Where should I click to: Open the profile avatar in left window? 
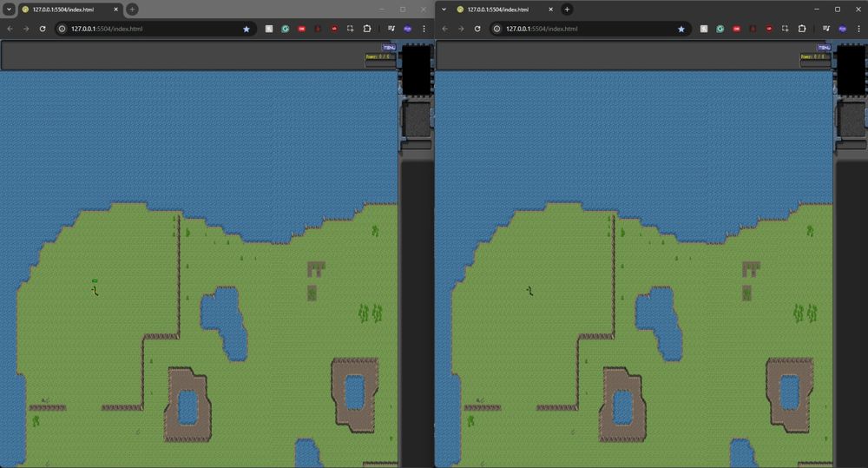408,29
